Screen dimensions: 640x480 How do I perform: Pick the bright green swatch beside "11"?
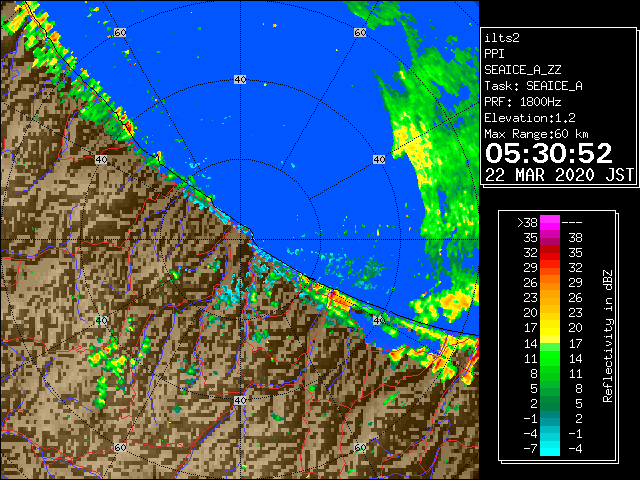pos(550,358)
